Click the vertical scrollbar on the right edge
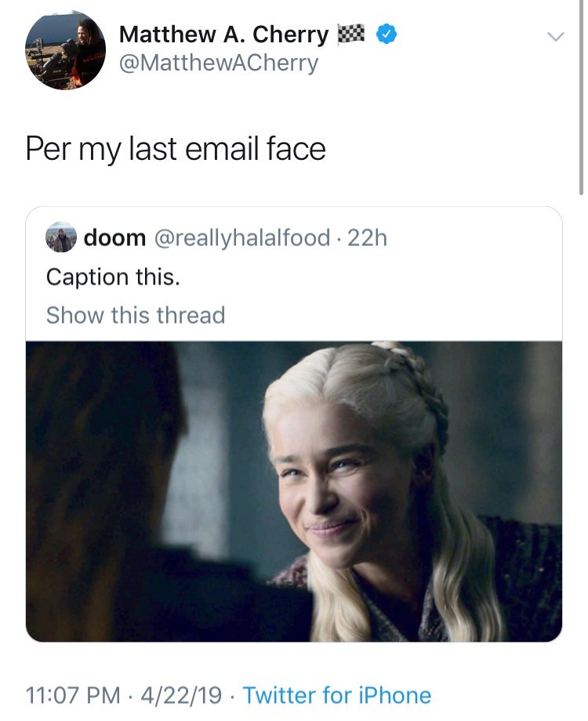This screenshot has width=588, height=721. (582, 97)
